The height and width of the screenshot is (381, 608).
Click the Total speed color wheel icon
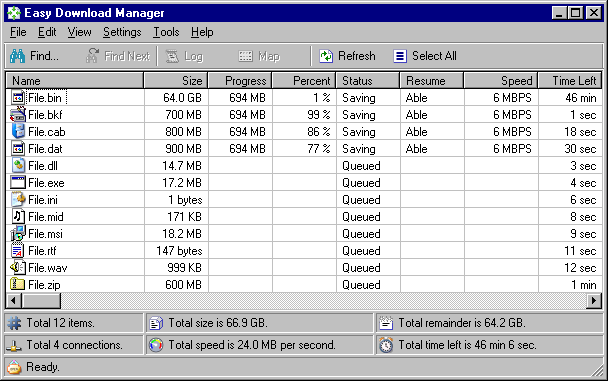(x=156, y=345)
